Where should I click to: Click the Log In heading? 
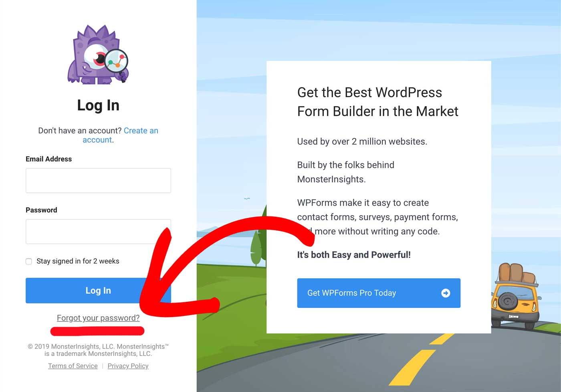point(98,105)
